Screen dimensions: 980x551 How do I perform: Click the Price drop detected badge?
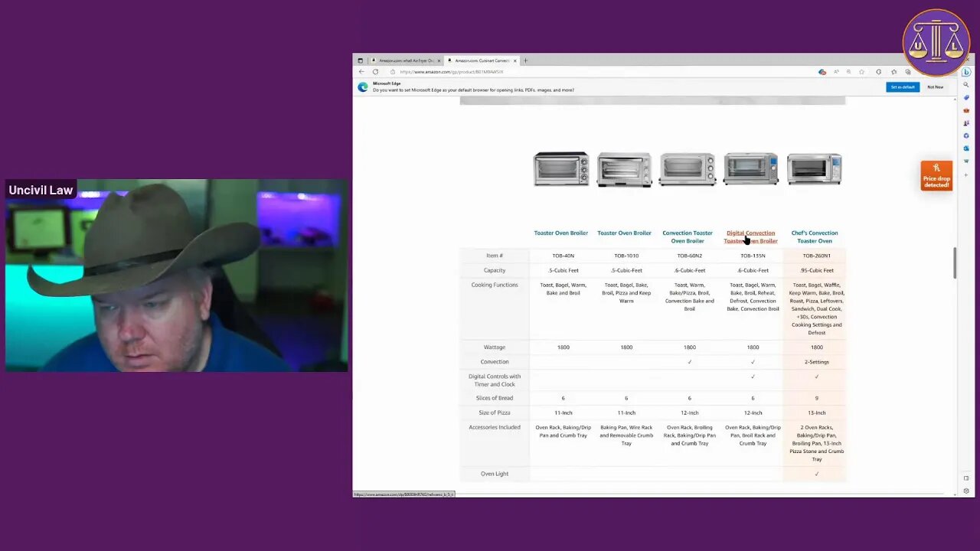click(x=936, y=176)
